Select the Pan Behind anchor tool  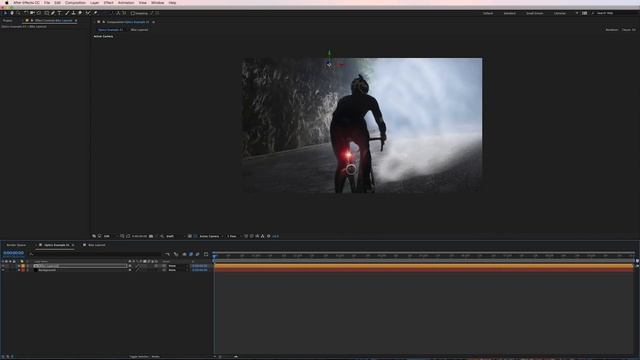coord(39,13)
